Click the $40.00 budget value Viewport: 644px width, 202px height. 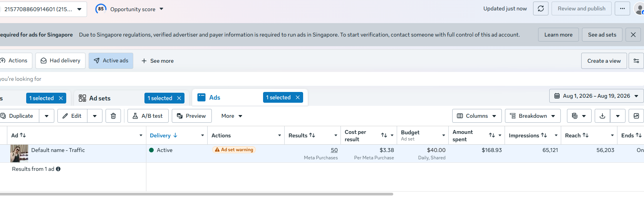coord(436,150)
